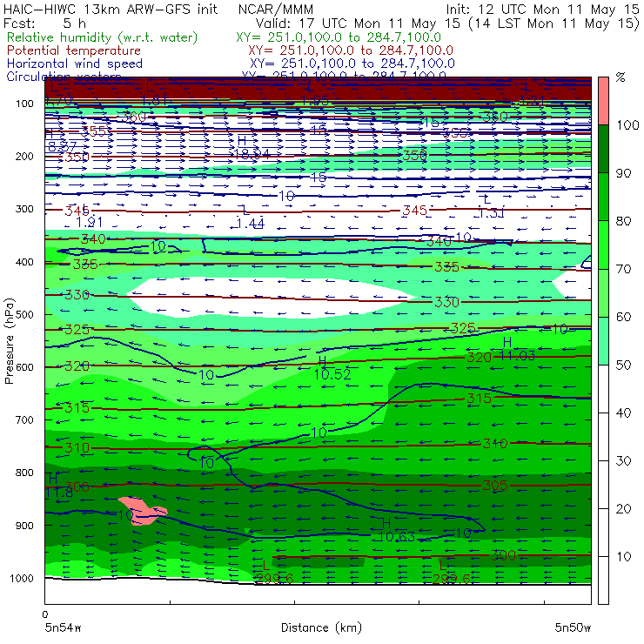644x644 pixels.
Task: Click the "300" pressure axis tick label
Action: (24, 209)
